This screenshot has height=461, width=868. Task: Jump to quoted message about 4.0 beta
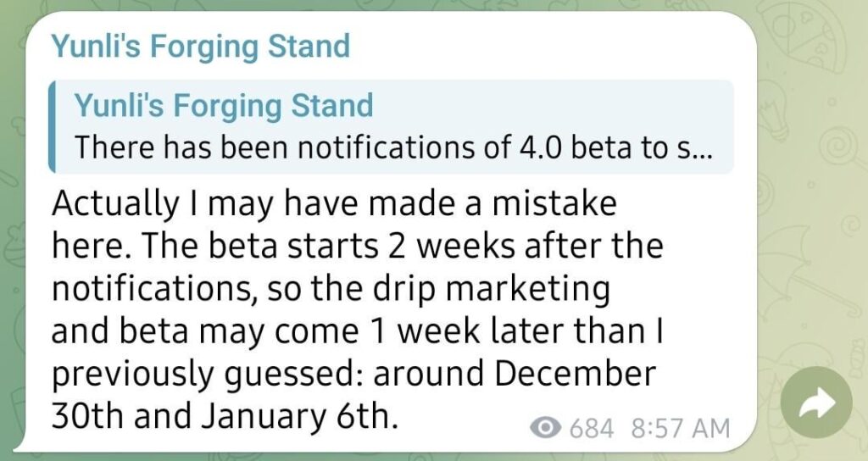[x=390, y=147]
